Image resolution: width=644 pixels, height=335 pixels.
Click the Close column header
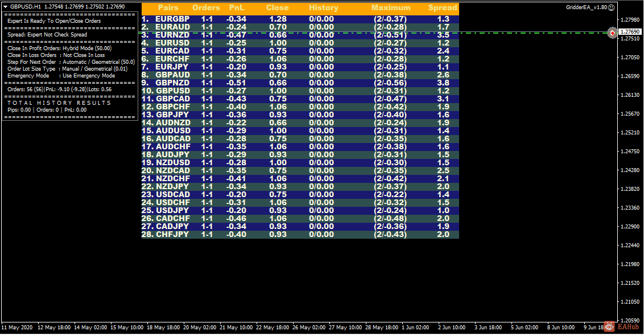(277, 8)
